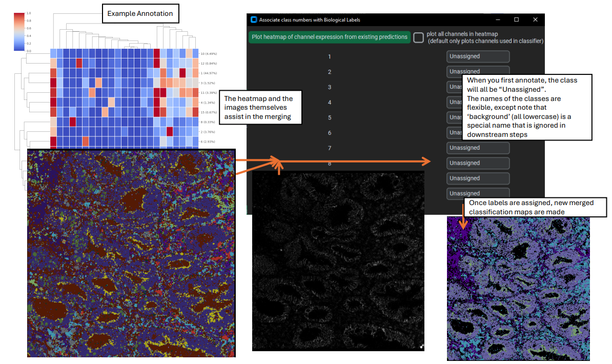Open the Unassigned dropdown for class 8

[478, 163]
